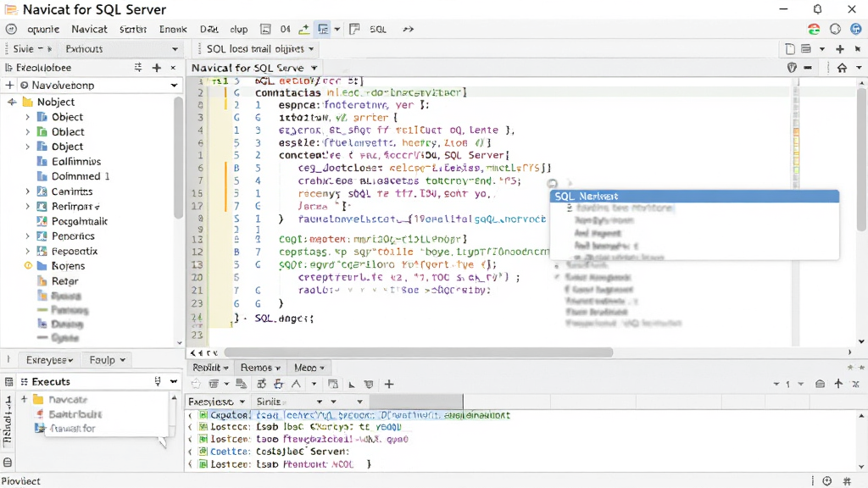Click the SQL toolbar item
This screenshot has height=488, width=868.
377,30
